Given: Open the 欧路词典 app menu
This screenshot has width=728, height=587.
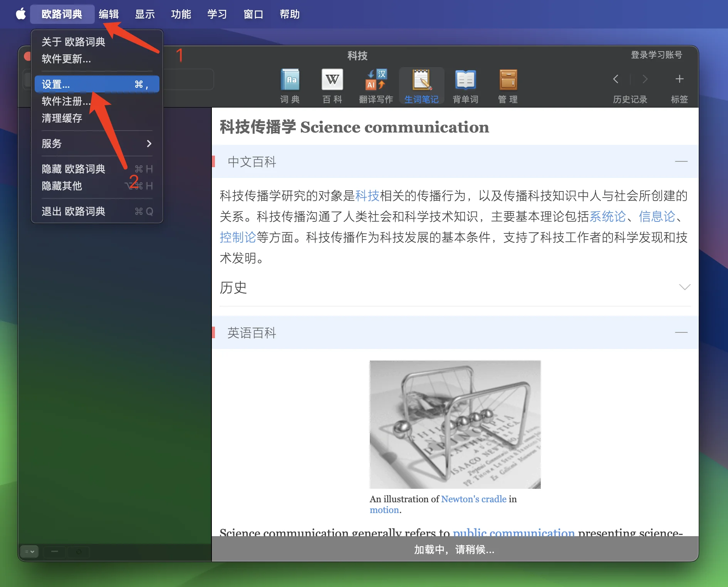Looking at the screenshot, I should point(62,14).
